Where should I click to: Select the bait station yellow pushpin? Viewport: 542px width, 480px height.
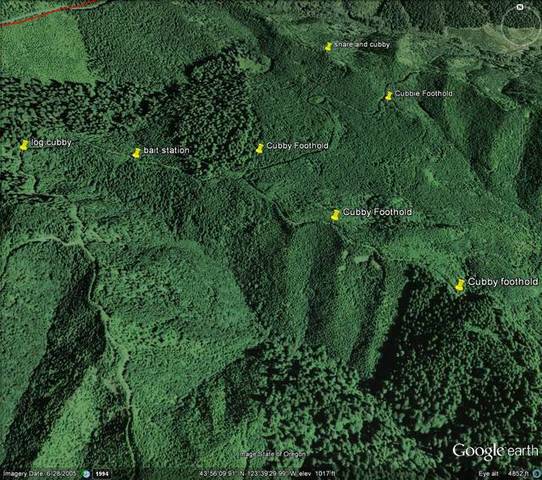[137, 153]
